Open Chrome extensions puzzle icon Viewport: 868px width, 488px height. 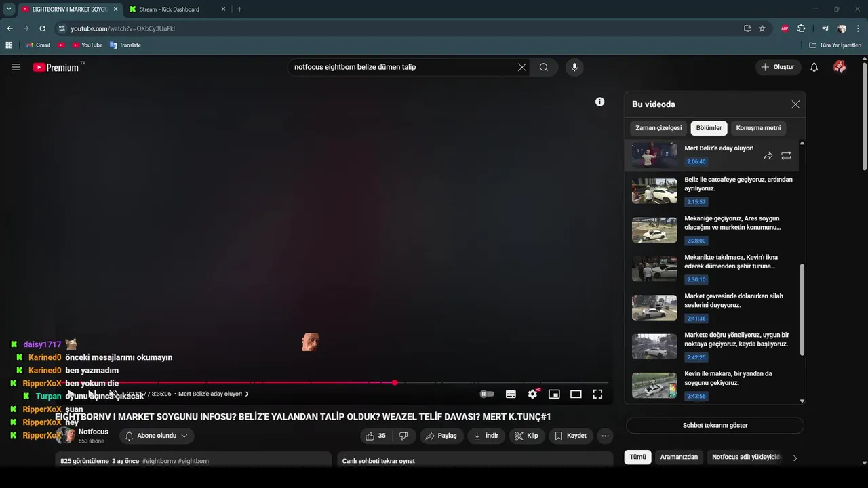tap(802, 28)
